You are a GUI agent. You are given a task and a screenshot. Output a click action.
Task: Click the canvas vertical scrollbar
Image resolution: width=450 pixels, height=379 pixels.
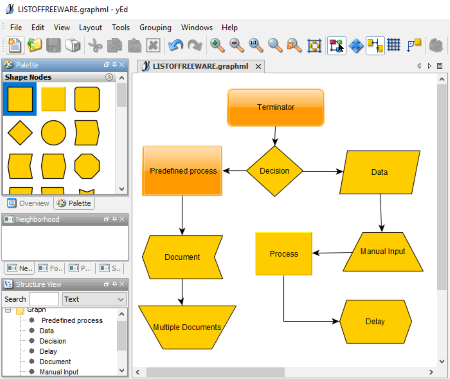click(x=442, y=187)
